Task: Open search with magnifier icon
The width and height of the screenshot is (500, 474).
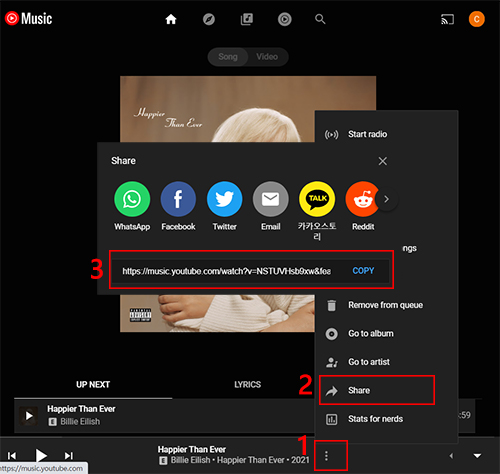Action: pos(320,19)
